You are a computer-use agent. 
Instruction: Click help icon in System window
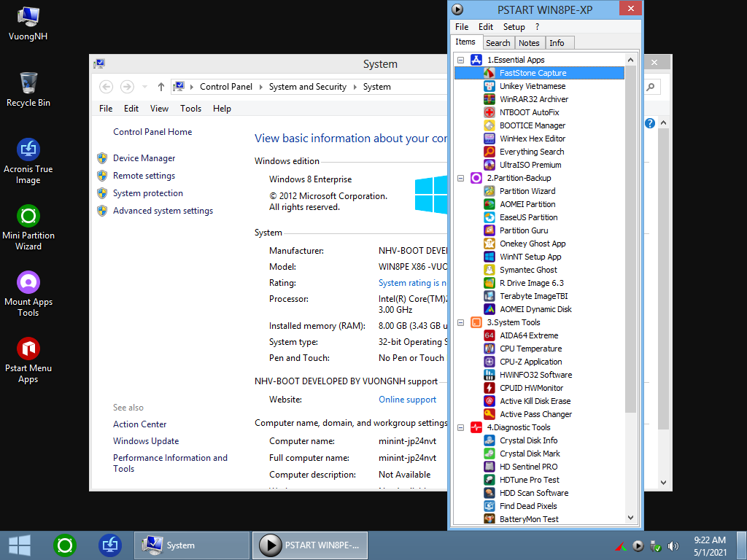(650, 123)
